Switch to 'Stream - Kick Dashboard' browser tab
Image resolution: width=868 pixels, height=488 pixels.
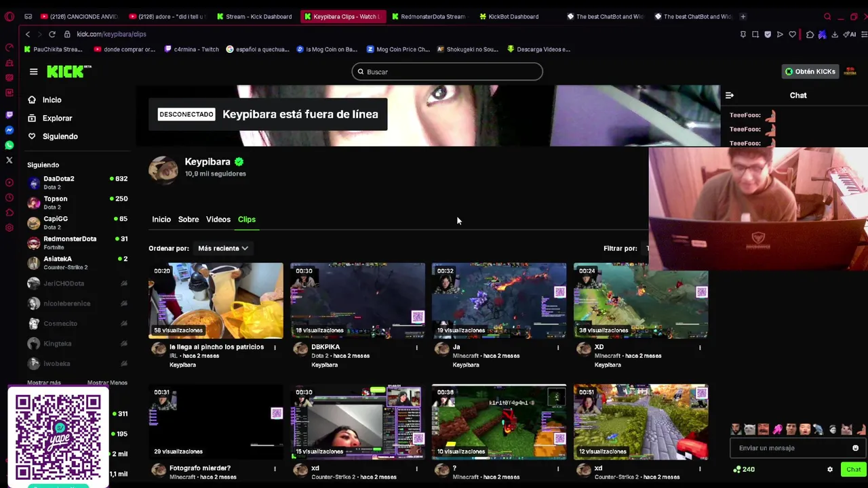[x=255, y=16]
